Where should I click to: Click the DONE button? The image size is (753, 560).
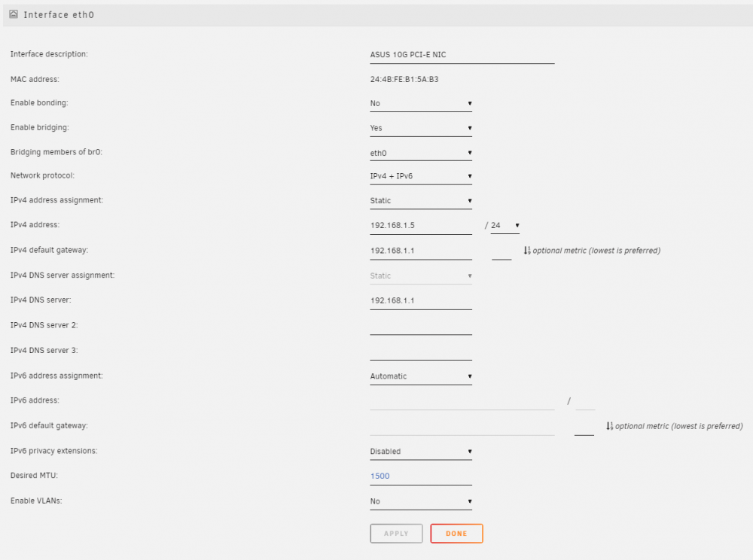(x=457, y=534)
